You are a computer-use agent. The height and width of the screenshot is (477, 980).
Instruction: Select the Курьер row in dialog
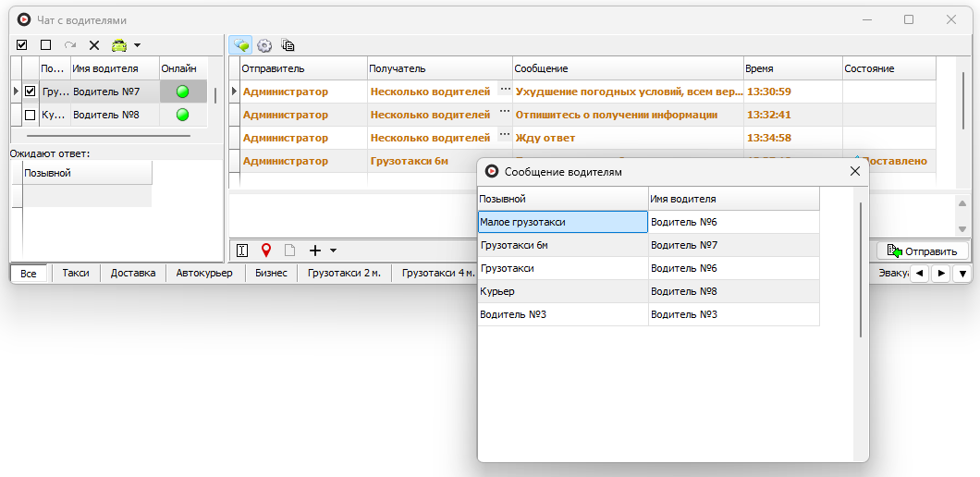[648, 291]
